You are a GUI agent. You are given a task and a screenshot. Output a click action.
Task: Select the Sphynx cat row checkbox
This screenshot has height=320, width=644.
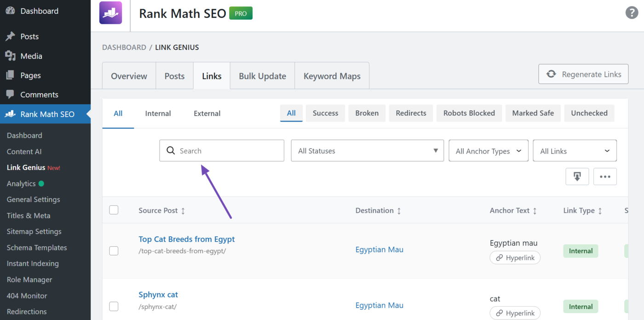click(x=114, y=306)
